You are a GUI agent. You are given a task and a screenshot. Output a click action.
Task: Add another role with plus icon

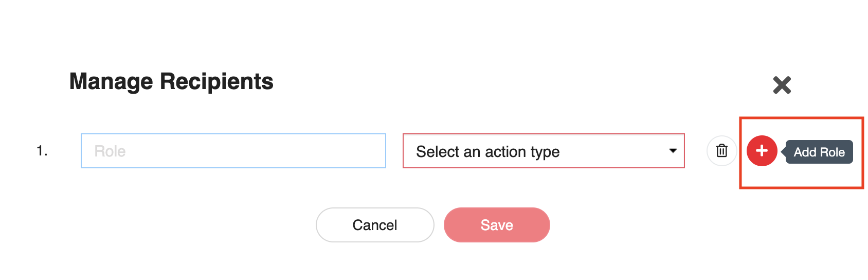[x=762, y=151]
